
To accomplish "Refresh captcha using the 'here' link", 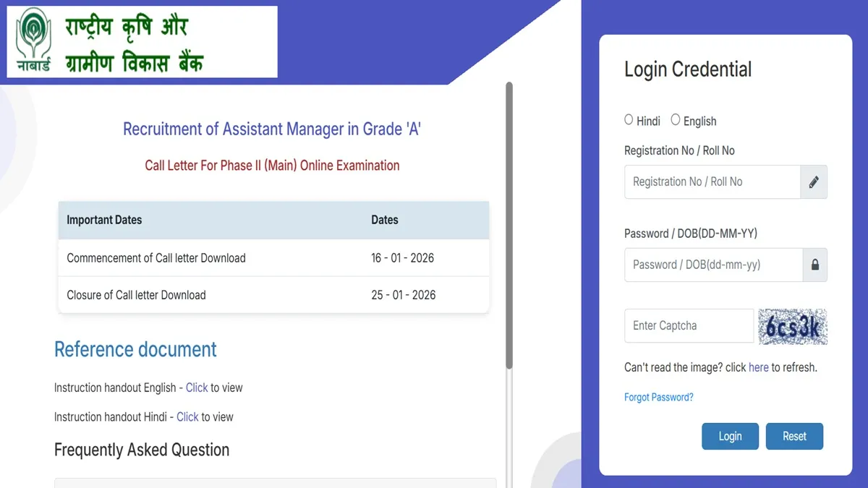I will (x=758, y=367).
